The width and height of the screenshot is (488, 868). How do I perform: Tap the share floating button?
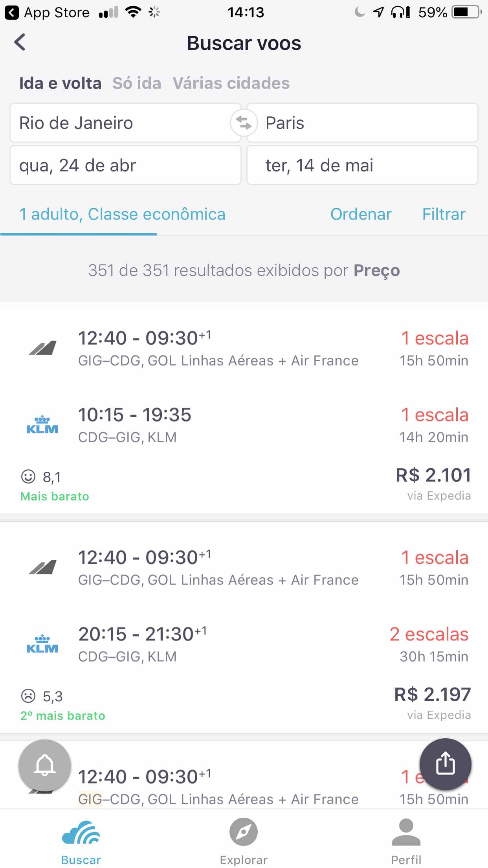coord(445,764)
